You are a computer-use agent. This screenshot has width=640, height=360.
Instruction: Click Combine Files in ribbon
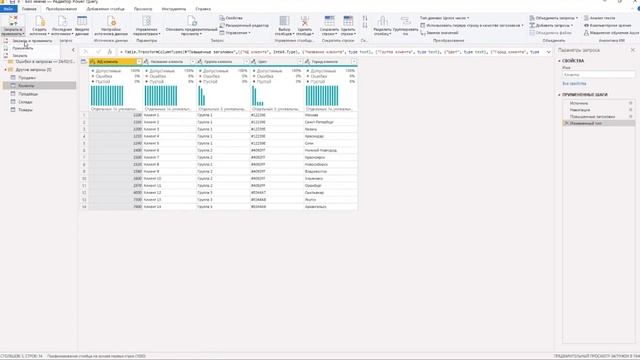pyautogui.click(x=550, y=33)
